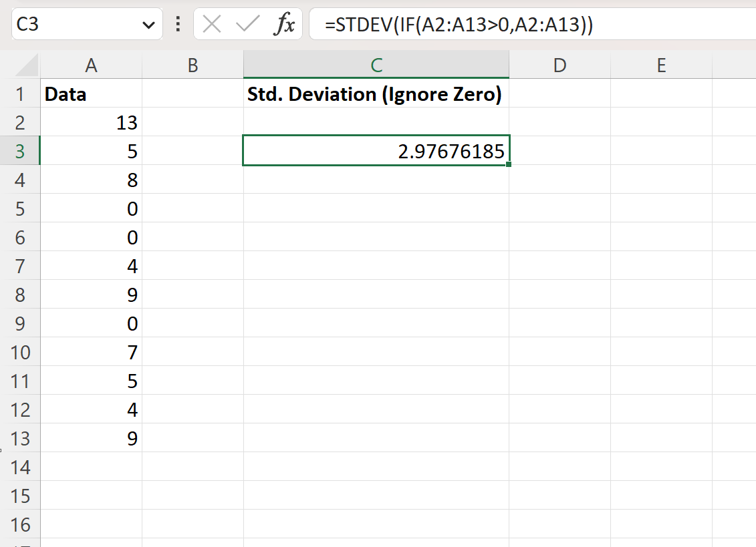This screenshot has height=547, width=756.
Task: Click cell C3 with value 2.97676185
Action: point(376,151)
